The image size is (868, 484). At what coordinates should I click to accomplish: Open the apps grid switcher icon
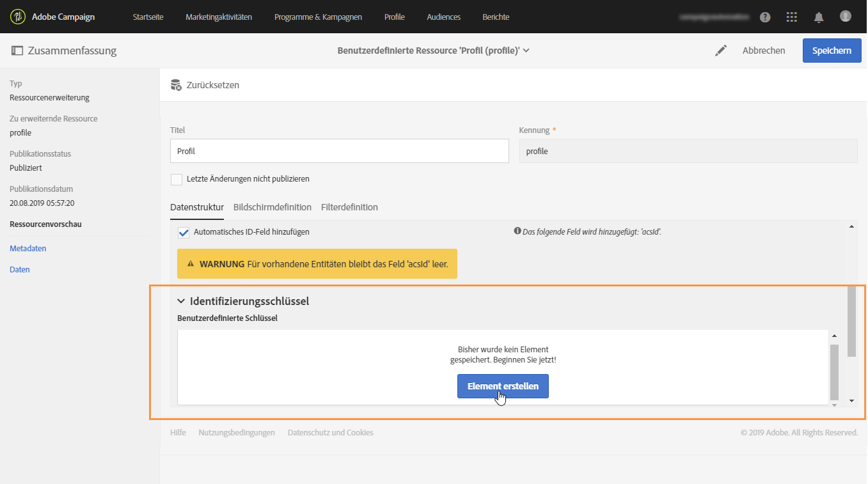pyautogui.click(x=792, y=17)
